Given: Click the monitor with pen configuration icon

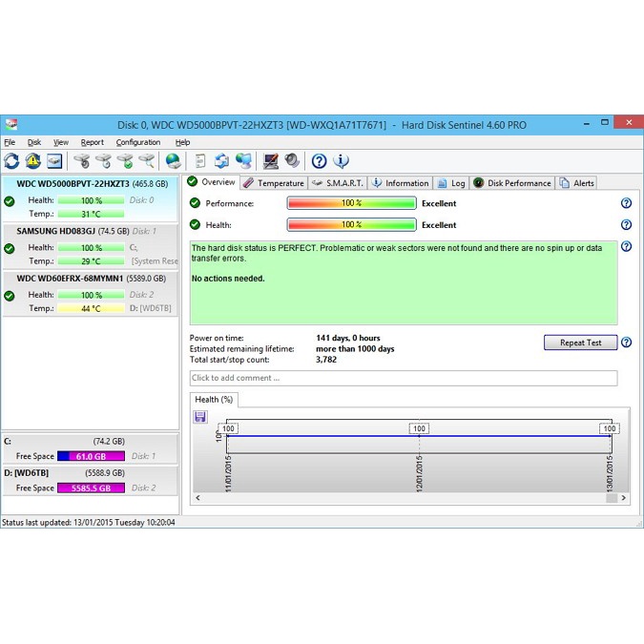Looking at the screenshot, I should pyautogui.click(x=270, y=161).
